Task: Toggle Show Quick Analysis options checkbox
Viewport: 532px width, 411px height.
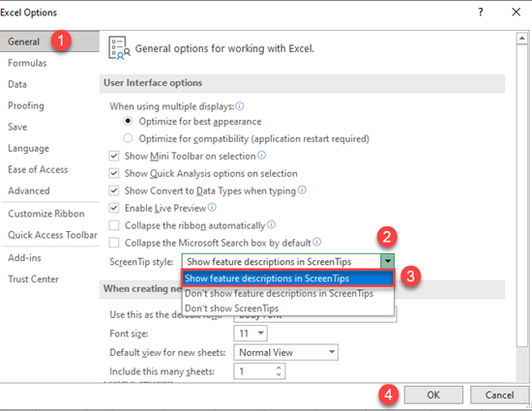Action: click(114, 173)
